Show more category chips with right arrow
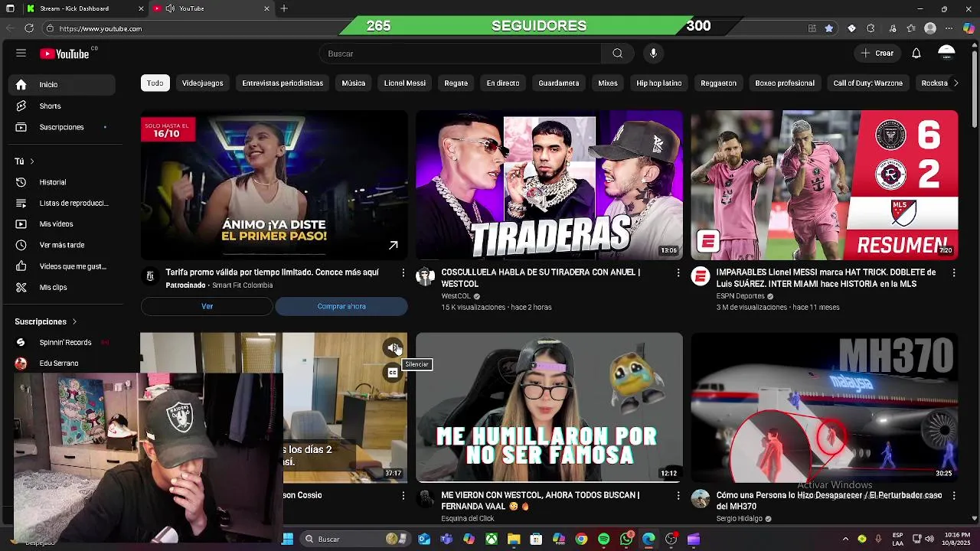980x551 pixels. click(955, 83)
